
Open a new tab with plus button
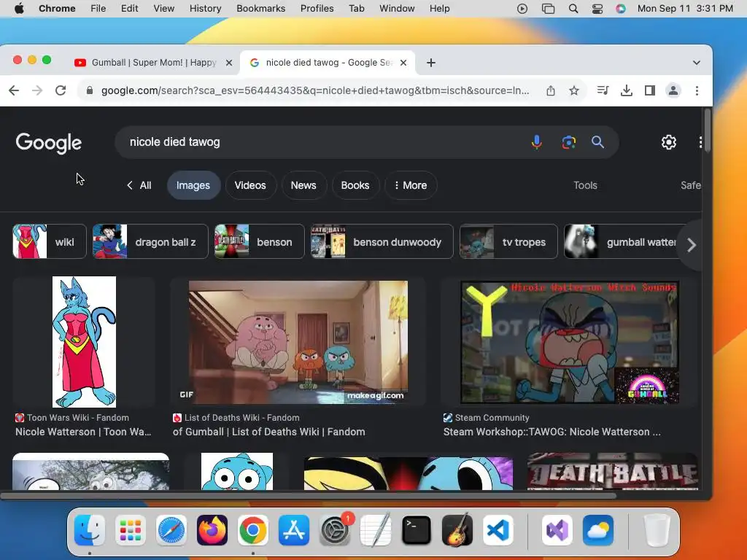431,63
